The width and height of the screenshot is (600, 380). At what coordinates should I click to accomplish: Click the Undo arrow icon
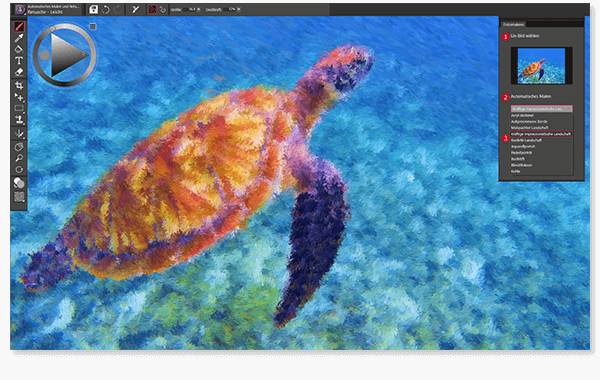[106, 10]
